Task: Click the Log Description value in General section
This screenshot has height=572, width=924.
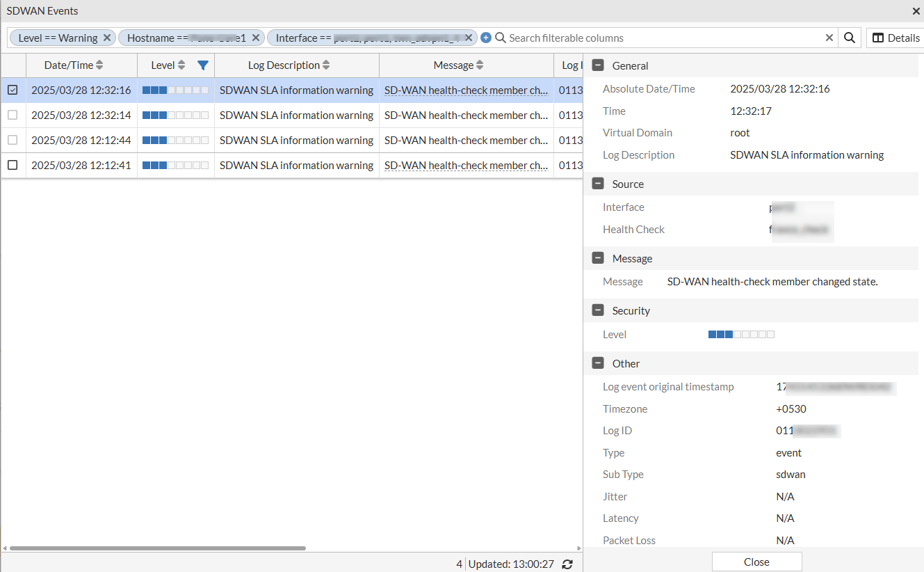Action: click(807, 154)
